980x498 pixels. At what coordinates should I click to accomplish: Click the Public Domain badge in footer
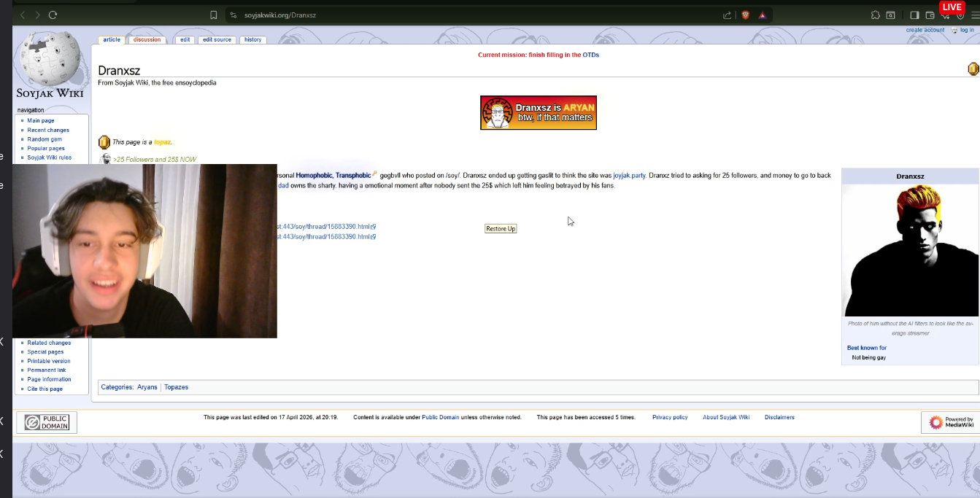pyautogui.click(x=47, y=422)
